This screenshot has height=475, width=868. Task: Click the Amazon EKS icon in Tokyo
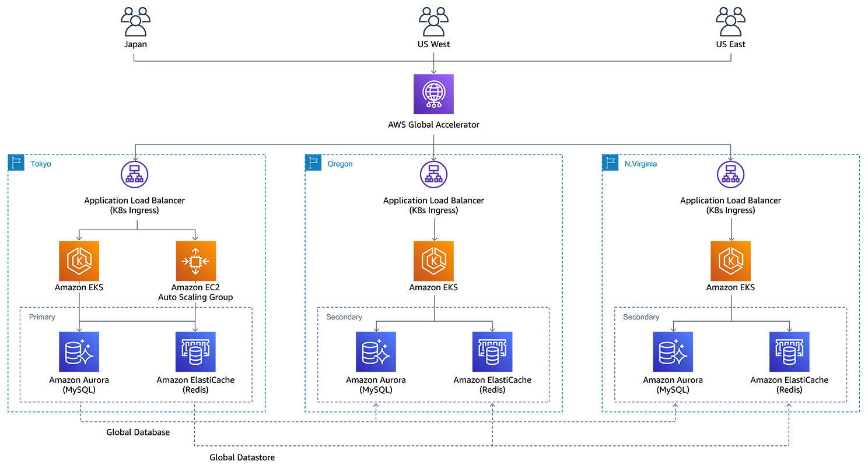79,261
